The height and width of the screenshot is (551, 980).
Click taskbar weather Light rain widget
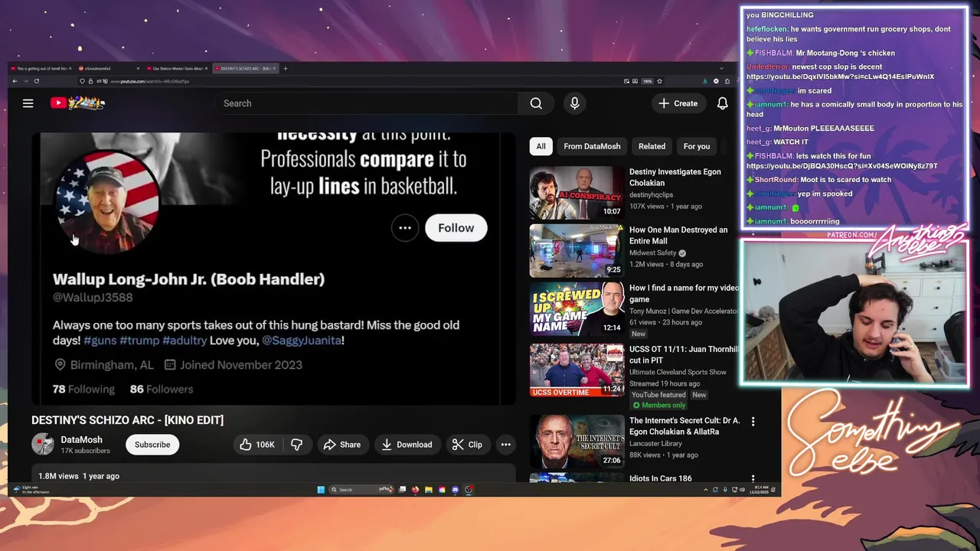[31, 490]
